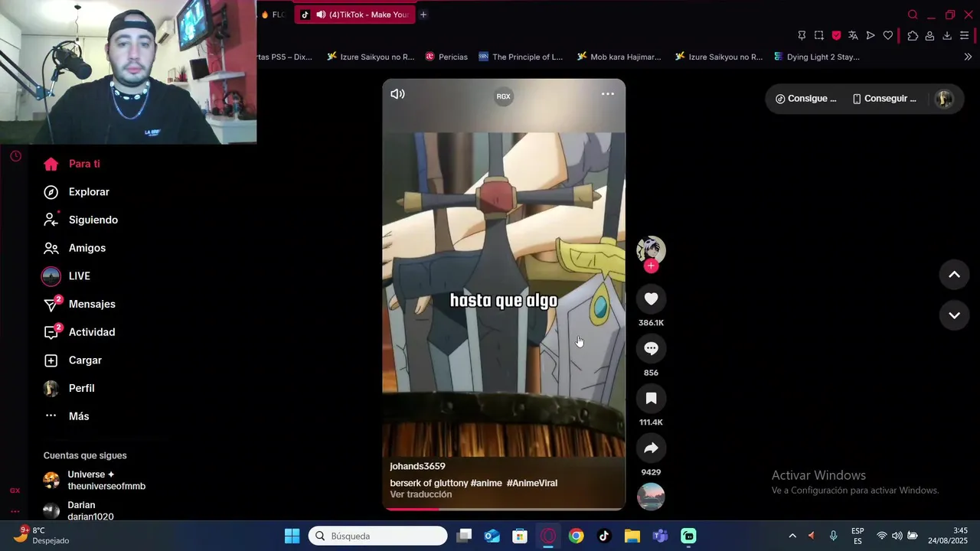980x551 pixels.
Task: Open the spinning sound disc thumbnail
Action: click(651, 497)
